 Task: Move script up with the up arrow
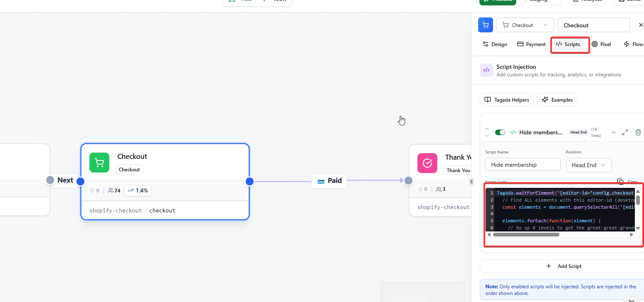(487, 129)
